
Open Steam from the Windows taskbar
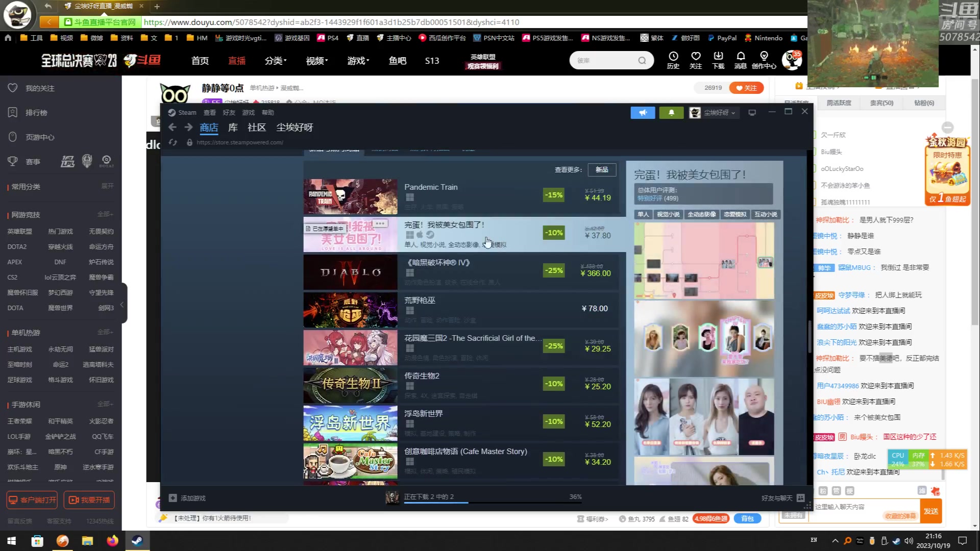point(137,541)
